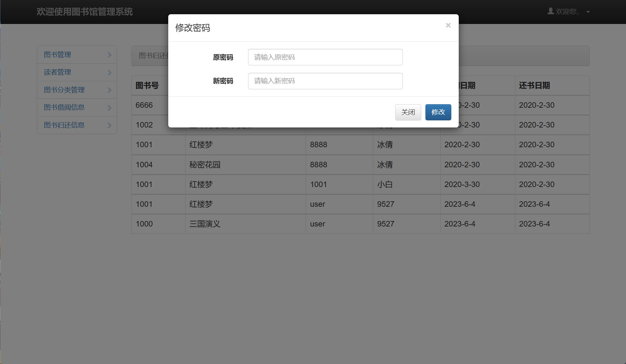This screenshot has height=364, width=626.
Task: Click the chevron icon beside 读者管理
Action: [x=110, y=72]
